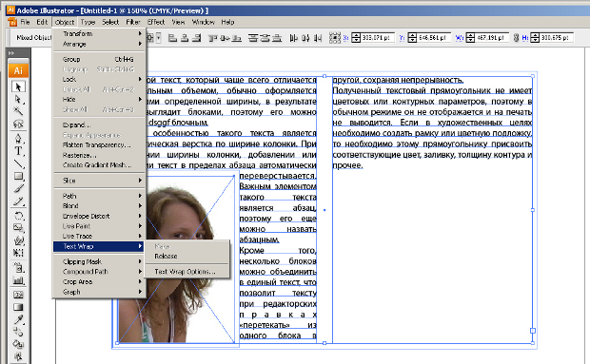
Task: Select the Scale tool
Action: point(18,228)
